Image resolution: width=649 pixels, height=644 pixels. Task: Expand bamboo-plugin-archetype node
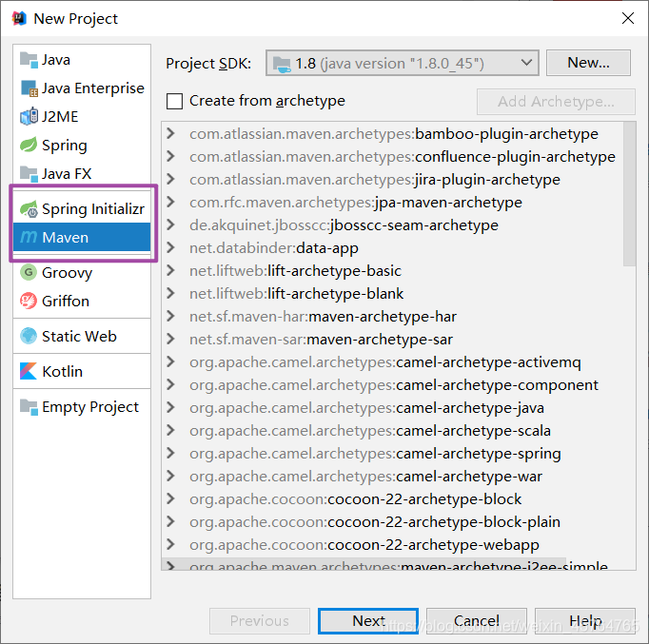point(170,133)
